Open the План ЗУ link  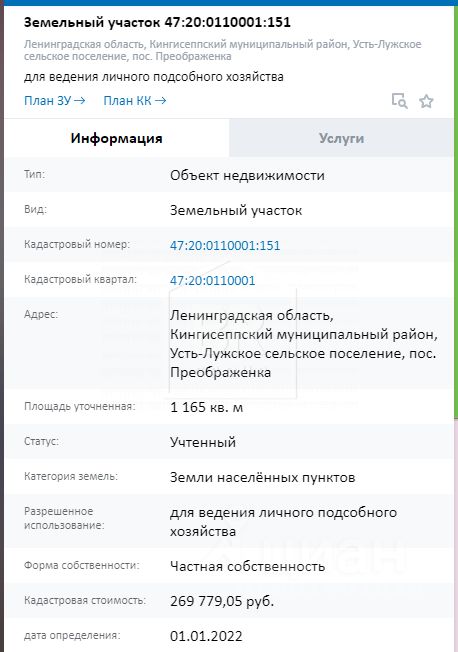click(54, 101)
